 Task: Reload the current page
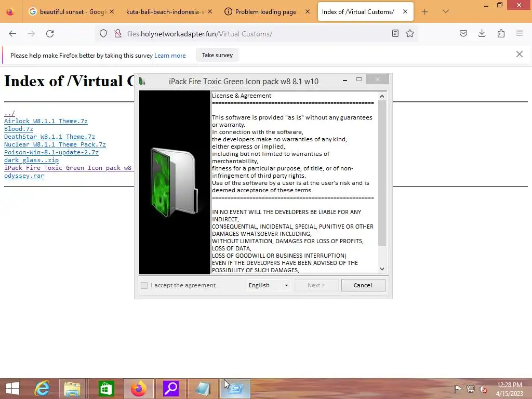[50, 34]
